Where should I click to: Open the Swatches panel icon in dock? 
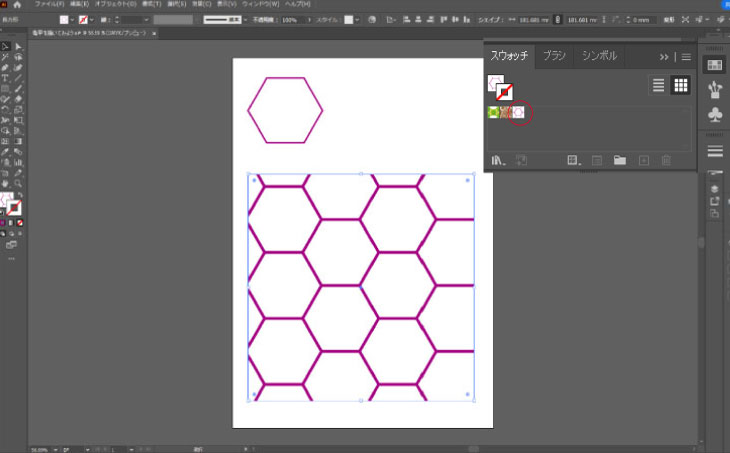coord(715,64)
